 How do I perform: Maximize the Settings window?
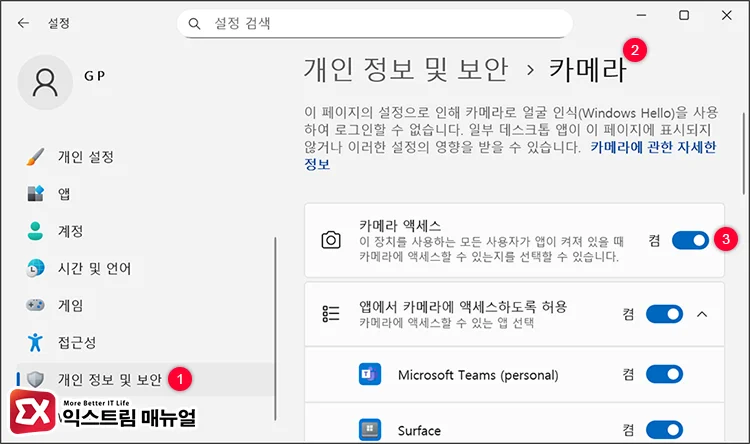684,15
